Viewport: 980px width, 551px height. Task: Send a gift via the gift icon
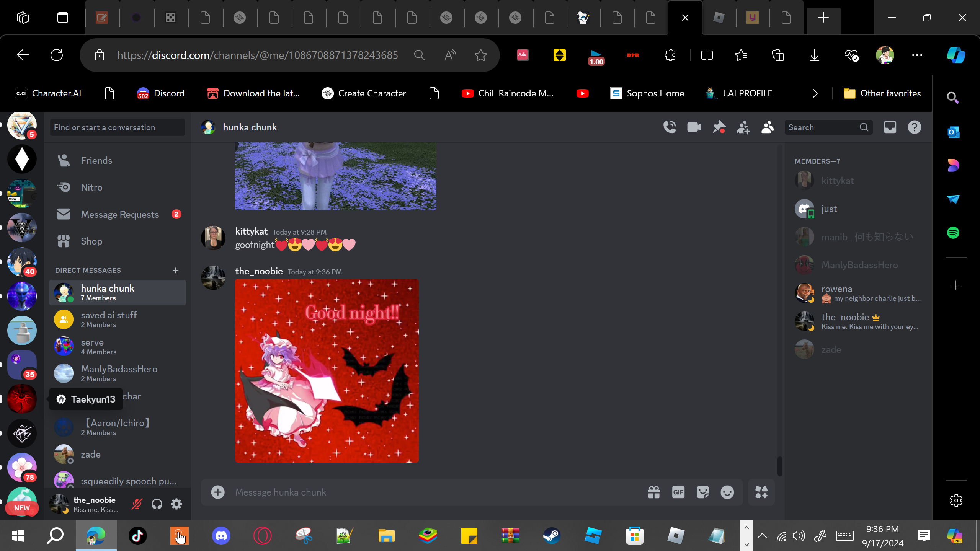(654, 492)
